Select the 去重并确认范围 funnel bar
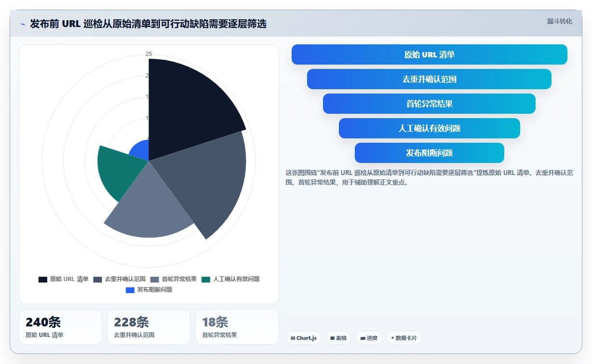This screenshot has width=592, height=364. coord(429,79)
